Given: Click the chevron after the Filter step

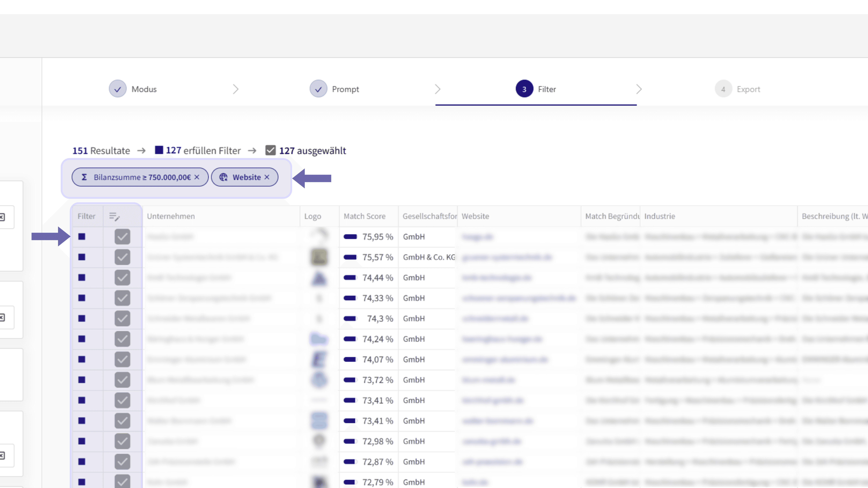Looking at the screenshot, I should pyautogui.click(x=639, y=89).
